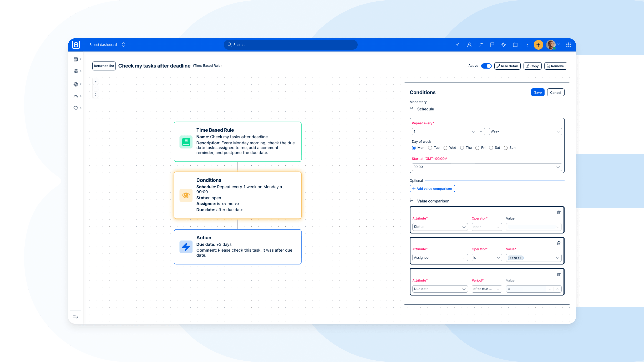Viewport: 644px width, 362px height.
Task: Cancel the Conditions editing
Action: (x=555, y=92)
